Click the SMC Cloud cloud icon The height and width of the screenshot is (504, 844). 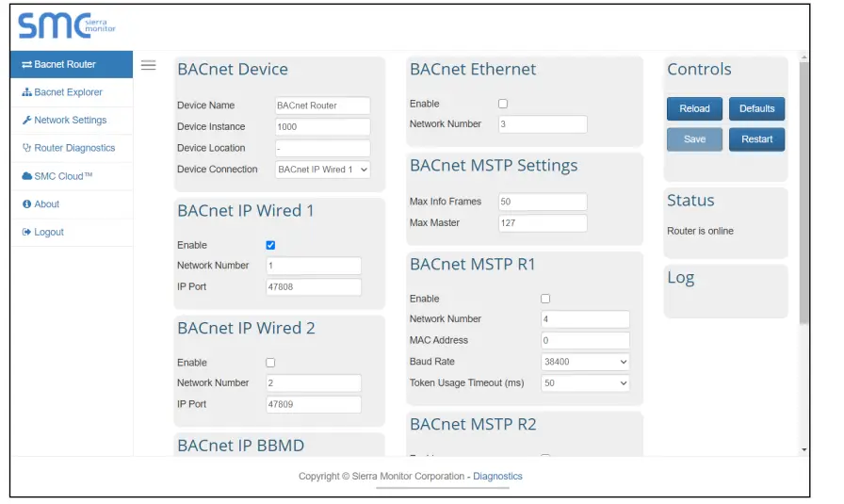26,176
